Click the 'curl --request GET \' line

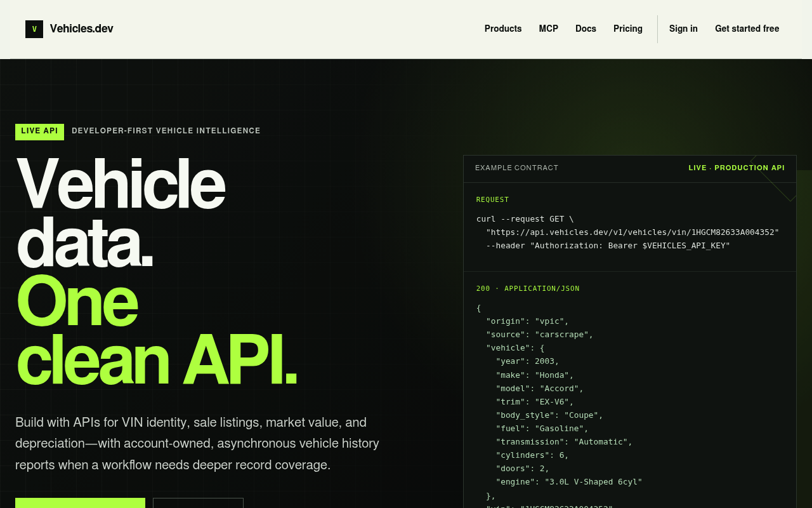(525, 219)
